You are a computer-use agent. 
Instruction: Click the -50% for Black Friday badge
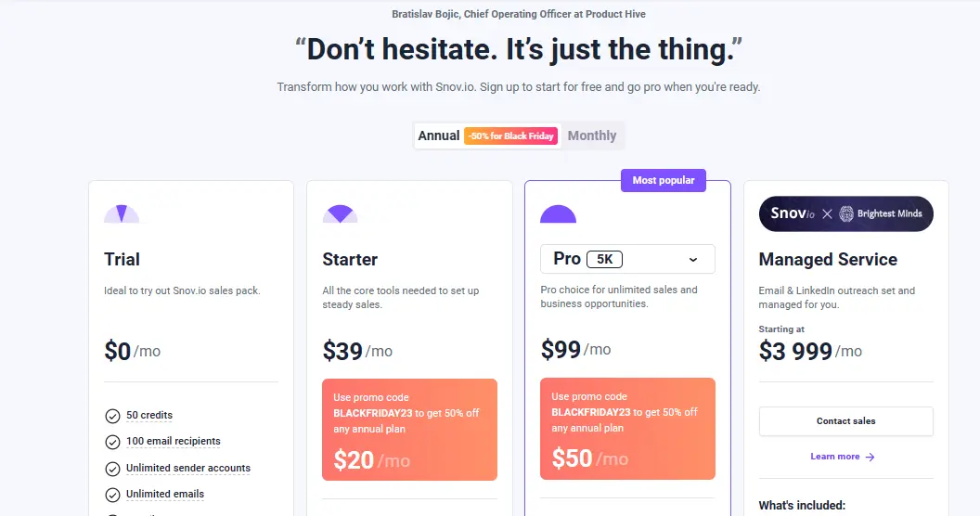[511, 135]
